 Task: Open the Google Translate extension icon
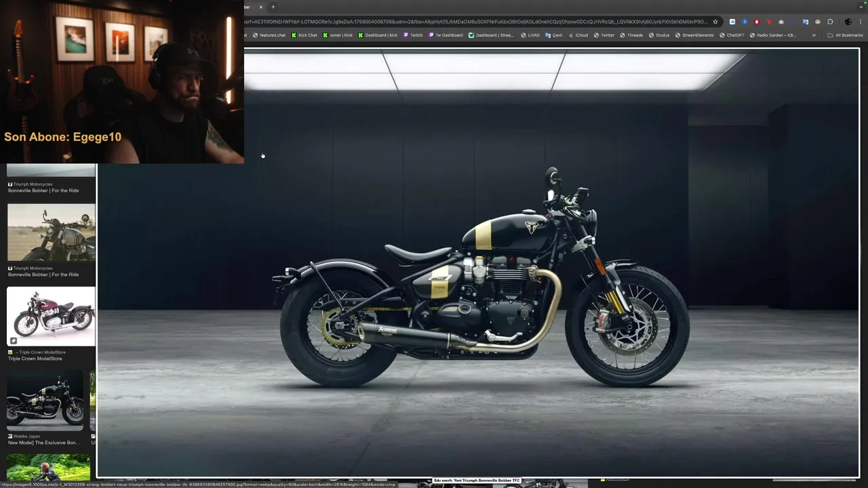coord(806,22)
